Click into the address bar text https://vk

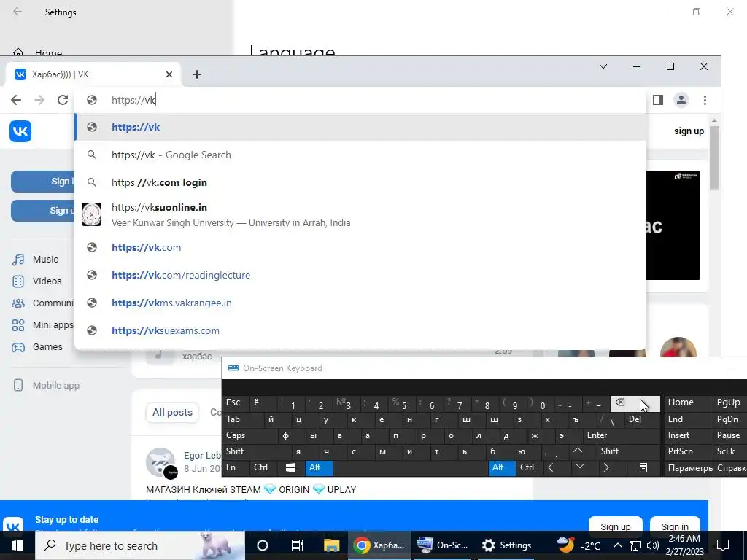point(133,100)
